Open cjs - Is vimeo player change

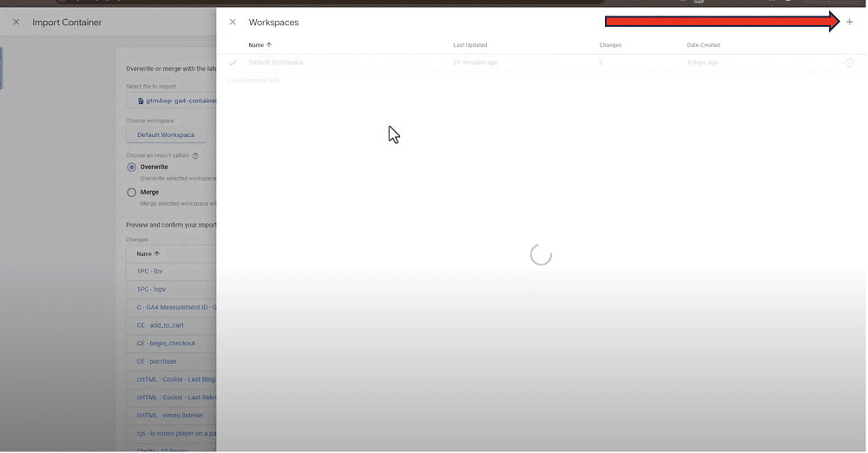(x=176, y=433)
